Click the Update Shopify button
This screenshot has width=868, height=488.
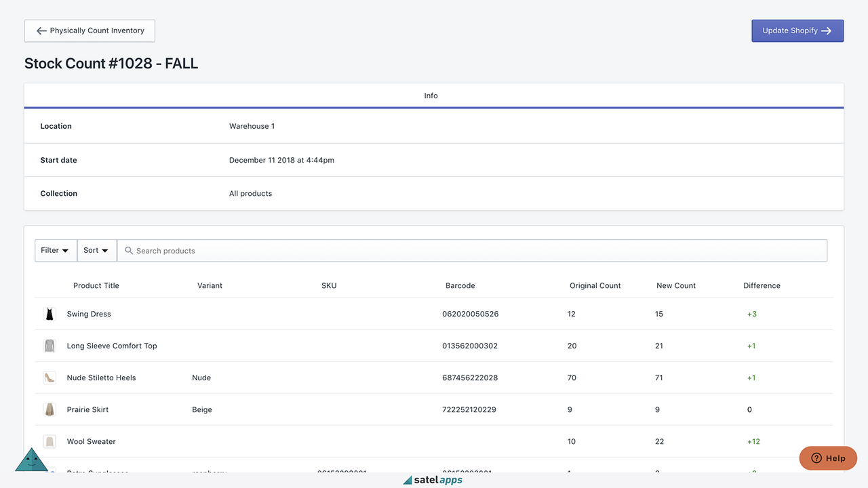[x=797, y=30]
